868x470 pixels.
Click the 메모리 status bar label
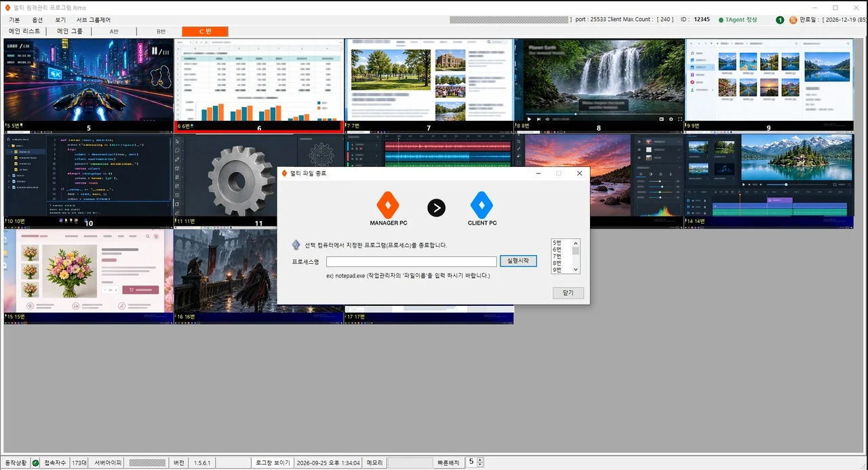pos(374,463)
